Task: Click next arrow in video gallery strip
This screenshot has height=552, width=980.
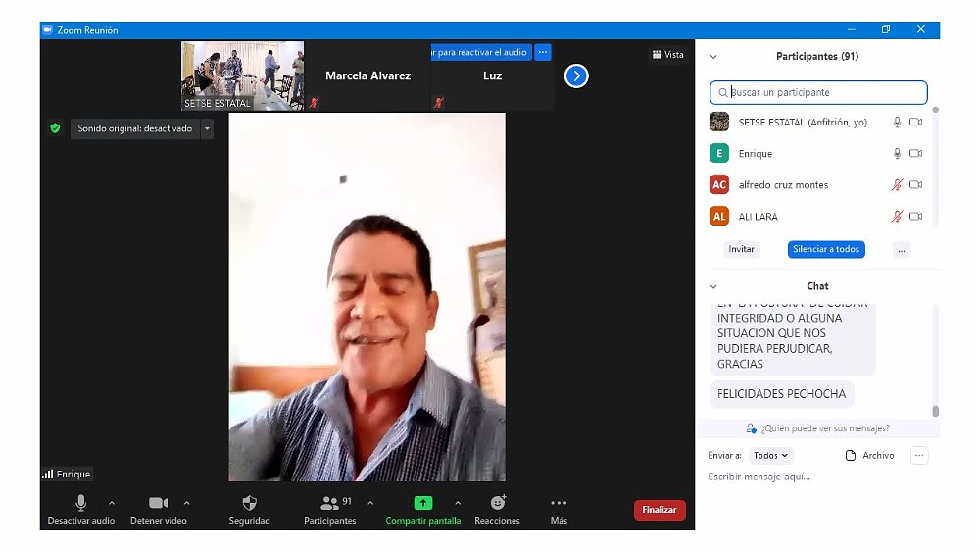Action: 576,75
